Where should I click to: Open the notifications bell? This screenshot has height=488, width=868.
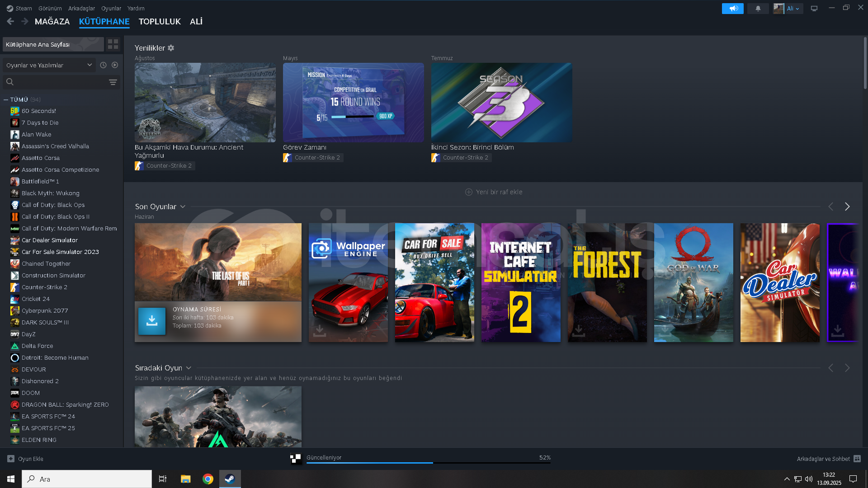758,9
